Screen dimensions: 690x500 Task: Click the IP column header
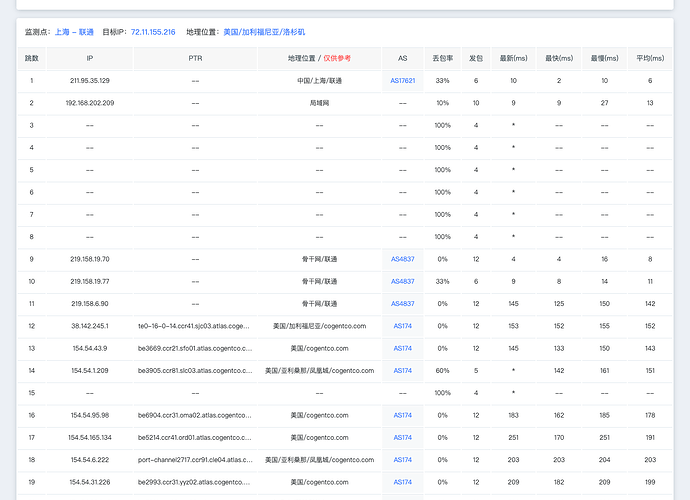pyautogui.click(x=90, y=58)
